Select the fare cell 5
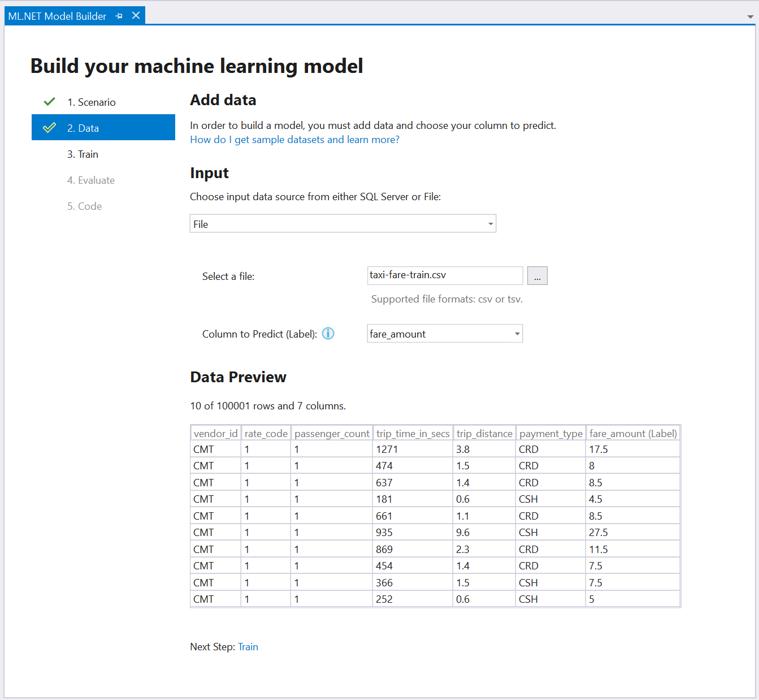 633,599
